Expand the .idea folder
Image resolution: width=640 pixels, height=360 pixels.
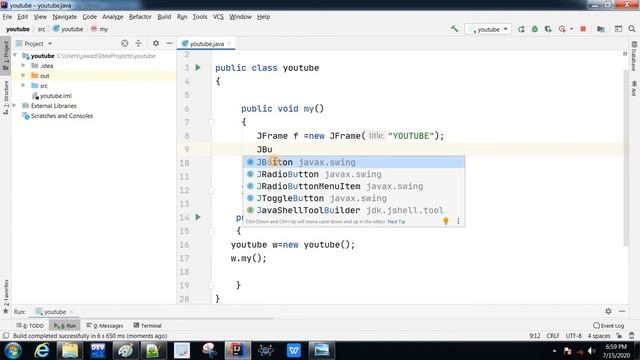[24, 65]
